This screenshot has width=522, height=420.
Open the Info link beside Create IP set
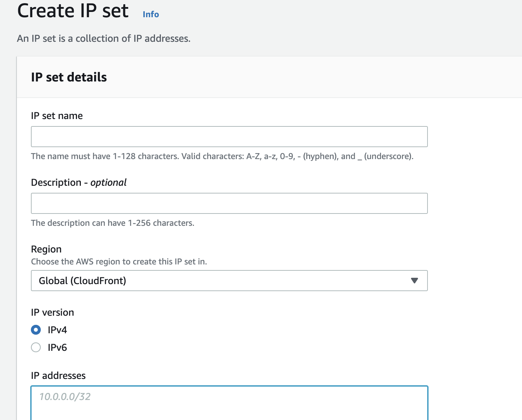pyautogui.click(x=151, y=14)
